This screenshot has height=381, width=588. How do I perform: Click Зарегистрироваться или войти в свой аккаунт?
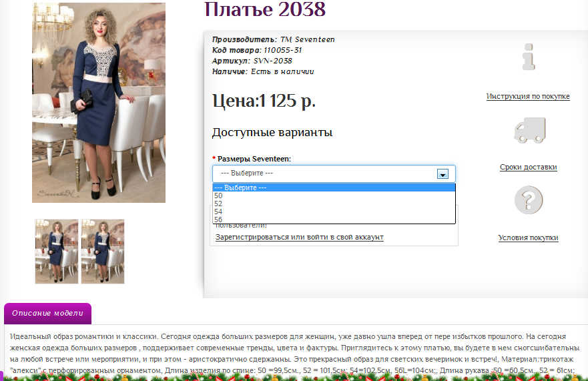coord(299,237)
